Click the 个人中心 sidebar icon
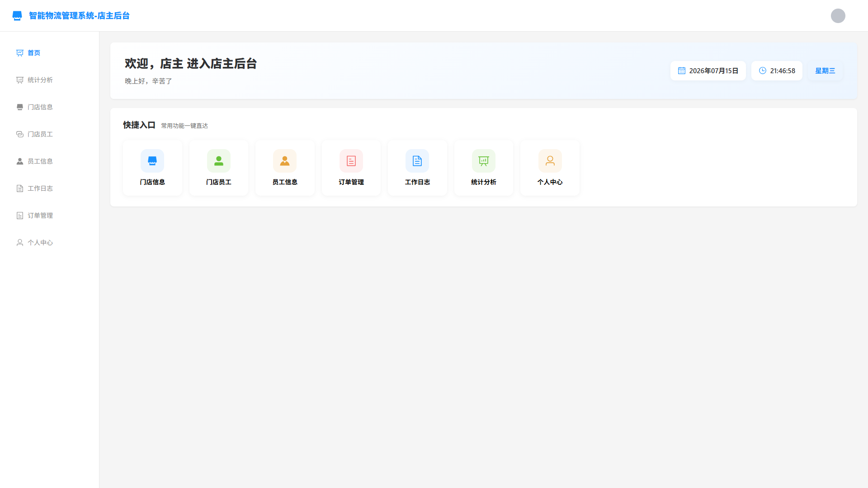This screenshot has width=868, height=488. point(20,243)
